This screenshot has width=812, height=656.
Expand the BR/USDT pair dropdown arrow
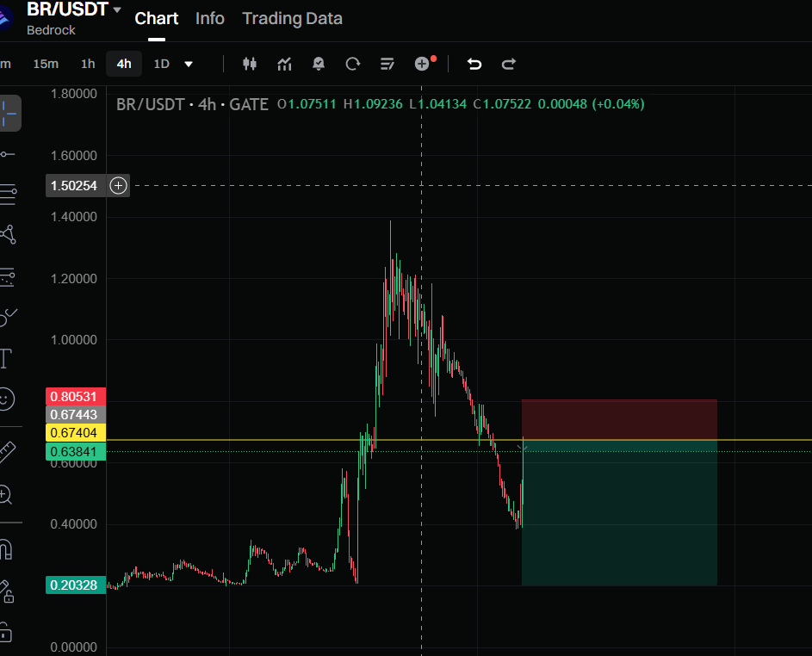117,9
